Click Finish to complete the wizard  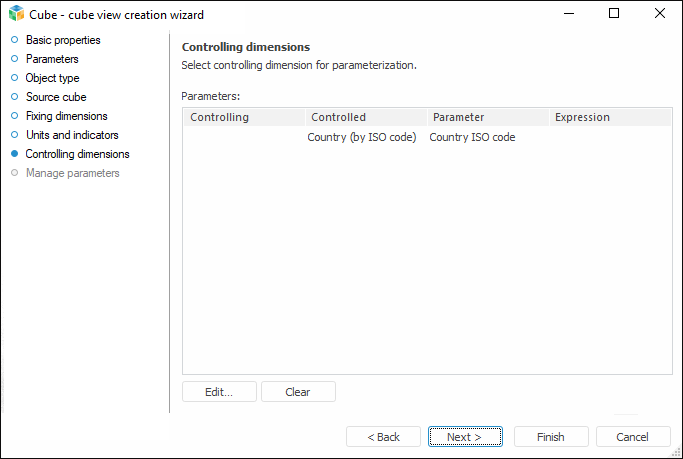[x=551, y=437]
